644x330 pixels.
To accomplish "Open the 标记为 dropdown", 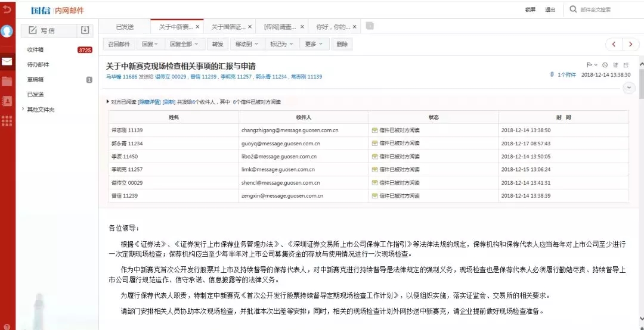I will 281,44.
